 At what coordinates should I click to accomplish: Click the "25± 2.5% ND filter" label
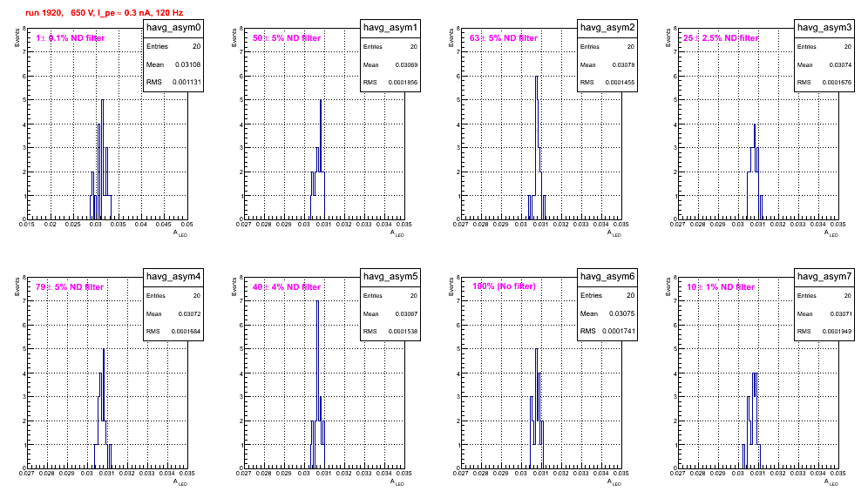pyautogui.click(x=721, y=38)
